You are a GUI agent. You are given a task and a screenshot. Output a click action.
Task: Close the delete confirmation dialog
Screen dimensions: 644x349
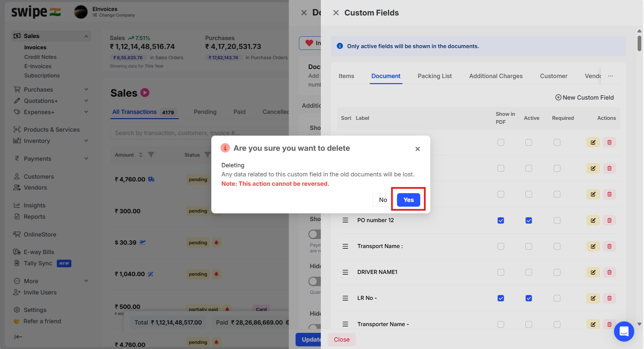[x=418, y=149]
